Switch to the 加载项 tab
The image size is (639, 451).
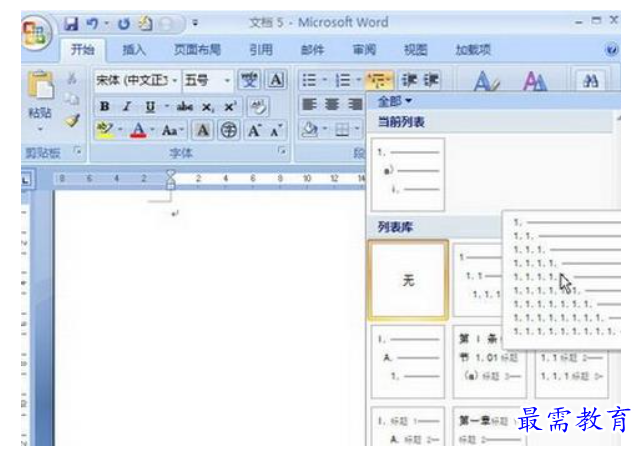pyautogui.click(x=473, y=50)
